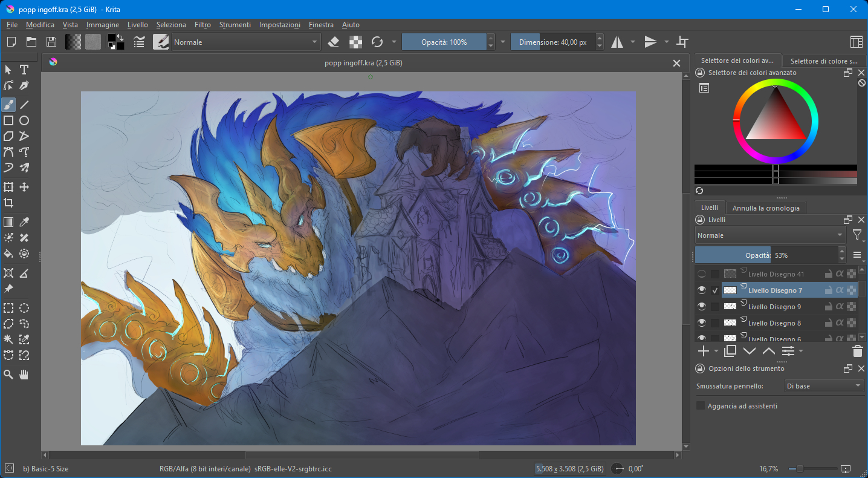
Task: Select the Pan hand tool
Action: 24,375
